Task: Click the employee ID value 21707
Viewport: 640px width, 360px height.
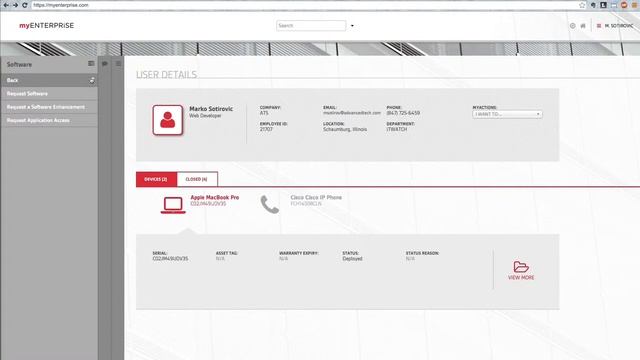Action: (x=266, y=129)
